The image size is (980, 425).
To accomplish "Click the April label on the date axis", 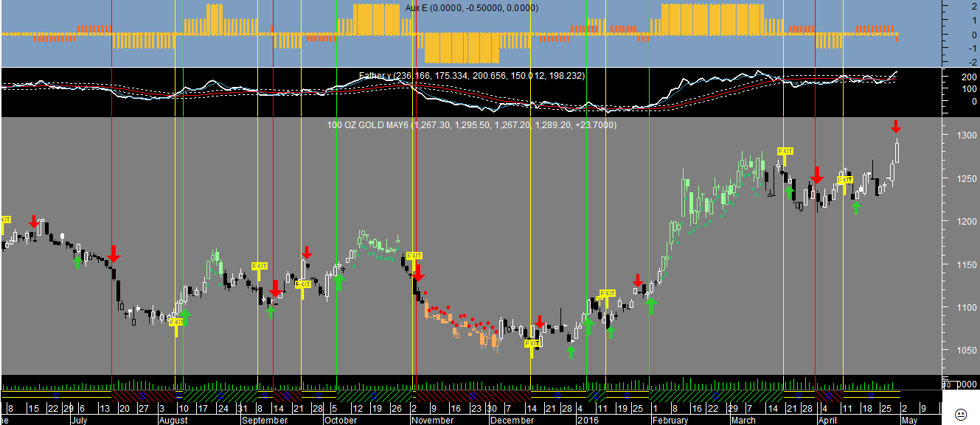I will tap(827, 420).
